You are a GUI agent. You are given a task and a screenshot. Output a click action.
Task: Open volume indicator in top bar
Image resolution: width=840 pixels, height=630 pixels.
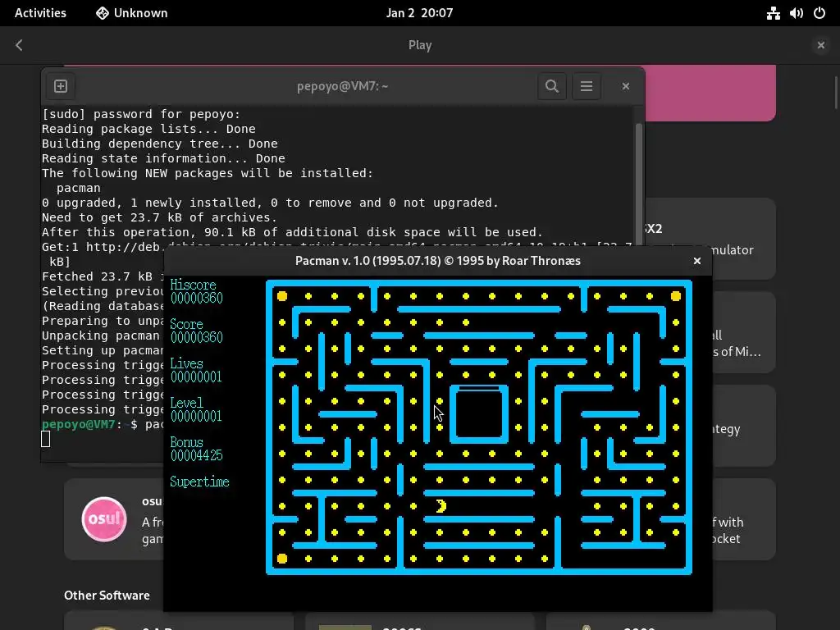796,13
